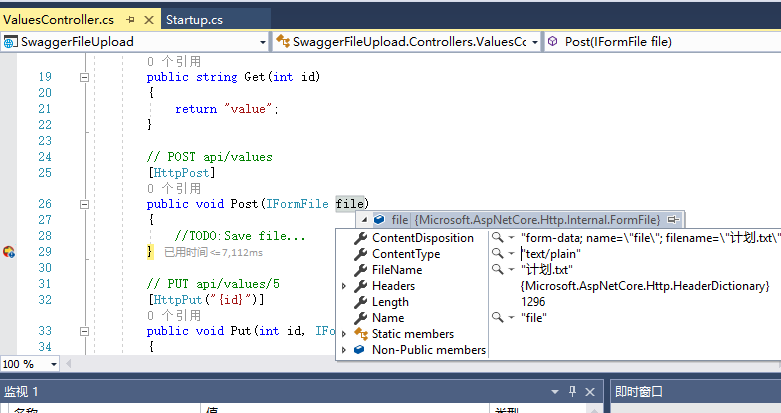This screenshot has height=413, width=781.
Task: Open visualizer dropdown arrow for Name value
Action: coord(511,318)
